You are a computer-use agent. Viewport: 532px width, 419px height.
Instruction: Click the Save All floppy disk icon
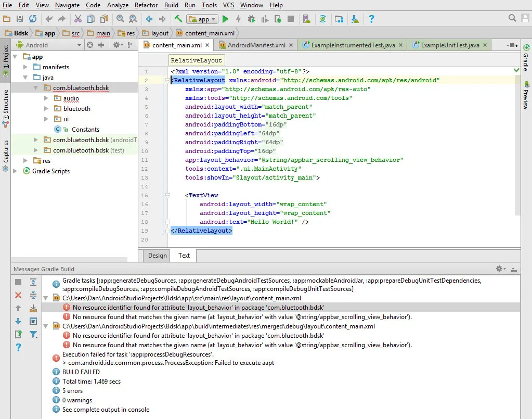click(20, 19)
